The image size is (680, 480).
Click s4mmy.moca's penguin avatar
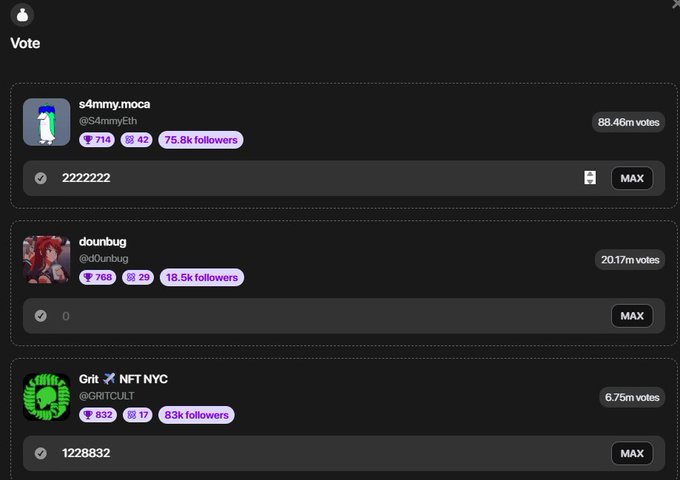point(46,122)
